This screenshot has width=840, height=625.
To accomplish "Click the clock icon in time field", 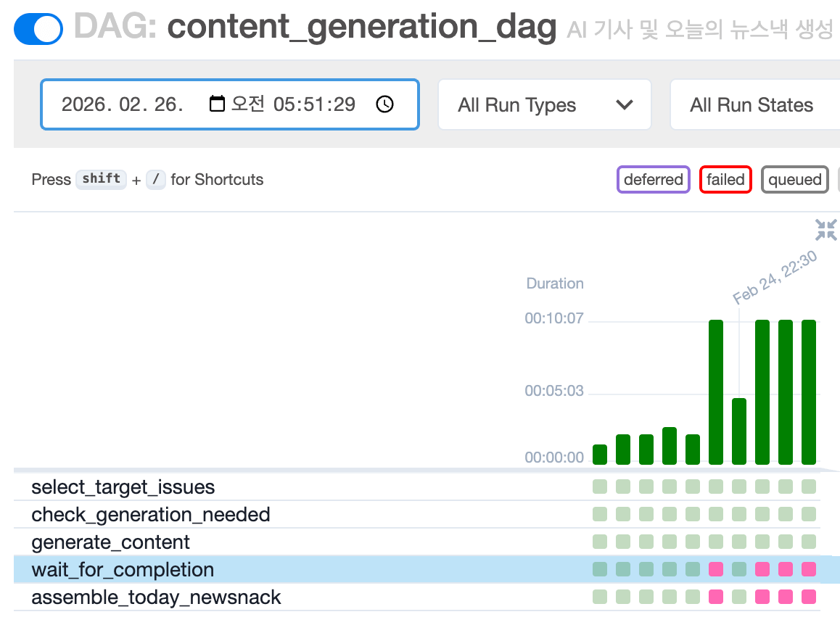I will coord(384,104).
